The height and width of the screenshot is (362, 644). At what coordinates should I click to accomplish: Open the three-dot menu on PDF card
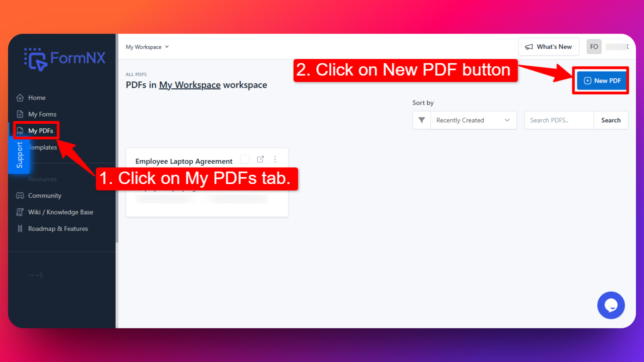[275, 159]
